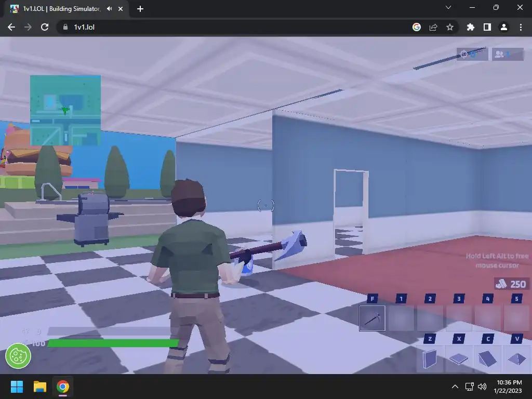The width and height of the screenshot is (532, 399).
Task: Mute the 1v1.LOL tab audio
Action: [109, 9]
